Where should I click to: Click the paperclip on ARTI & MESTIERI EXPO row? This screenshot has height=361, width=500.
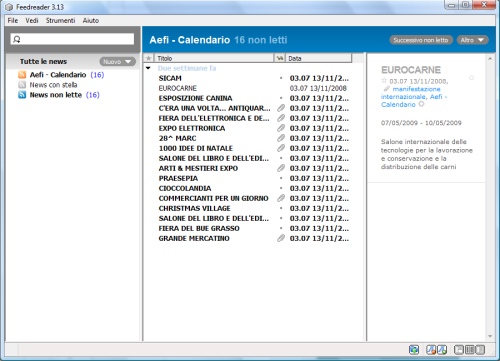pyautogui.click(x=281, y=168)
